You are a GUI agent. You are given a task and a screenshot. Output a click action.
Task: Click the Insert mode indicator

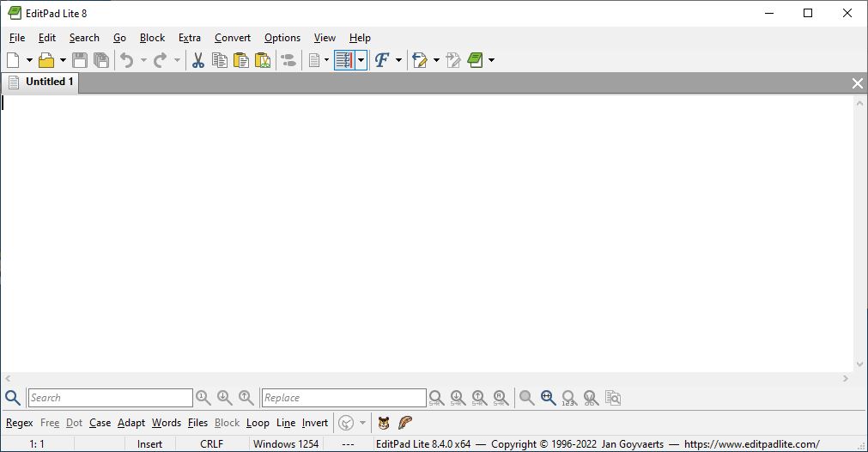(149, 444)
